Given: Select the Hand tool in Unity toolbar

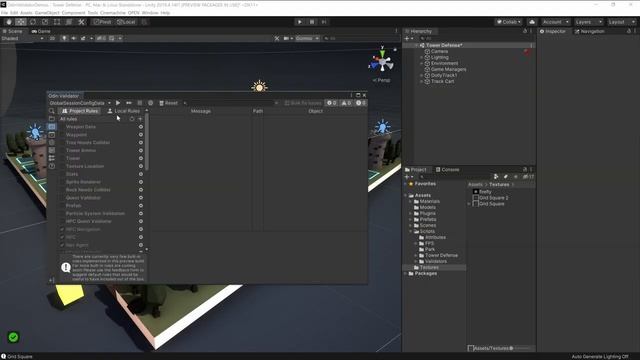Looking at the screenshot, I should click(9, 22).
